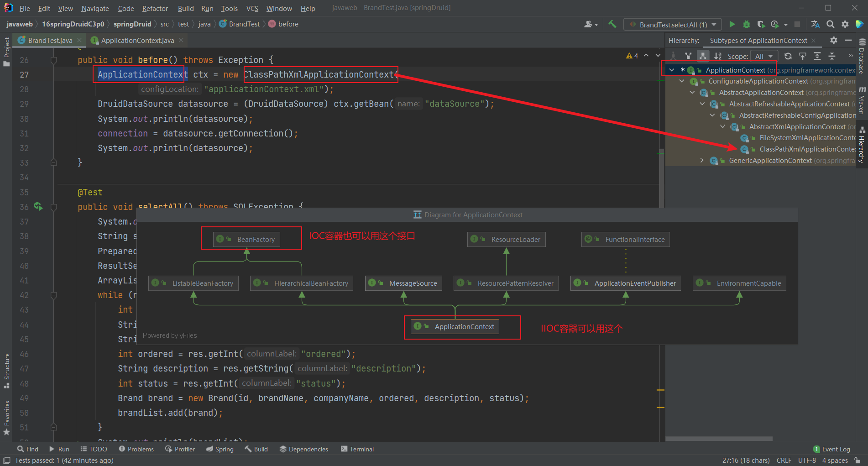The height and width of the screenshot is (466, 868).
Task: Run BrandTest.selectAll with the green play button
Action: pos(732,24)
